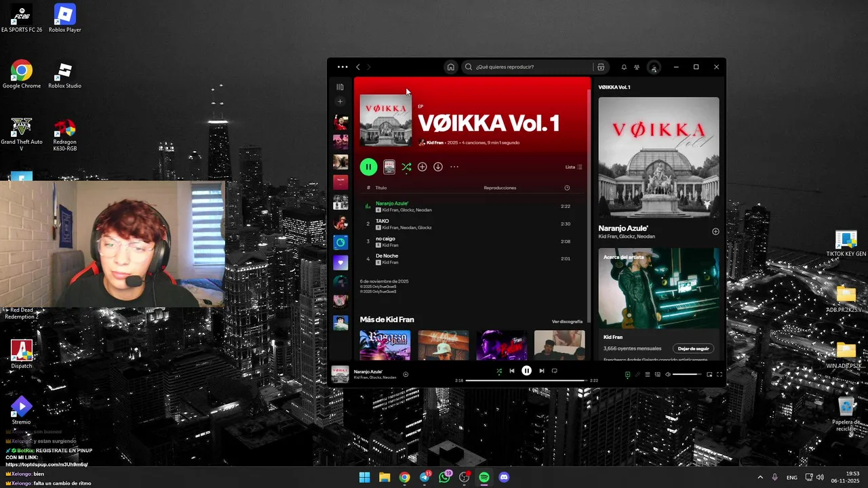Open more options for VØIKKA album

point(454,167)
